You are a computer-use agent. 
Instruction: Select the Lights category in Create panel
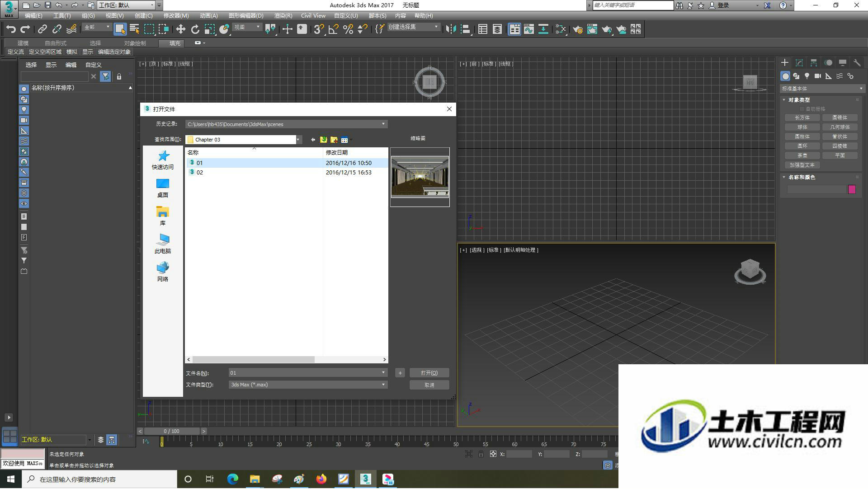click(807, 76)
